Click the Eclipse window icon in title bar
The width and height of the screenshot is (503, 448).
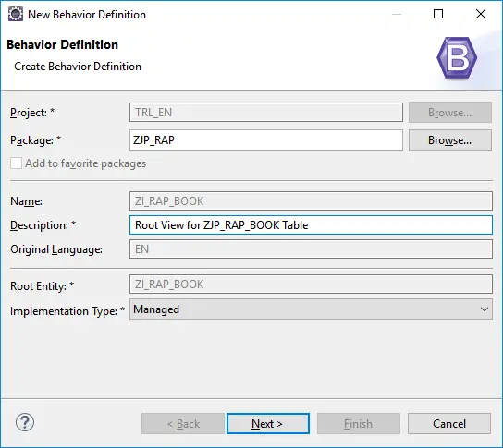pos(16,15)
